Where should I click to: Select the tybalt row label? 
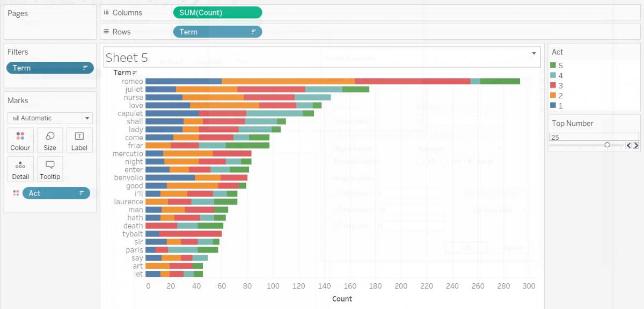pyautogui.click(x=133, y=234)
